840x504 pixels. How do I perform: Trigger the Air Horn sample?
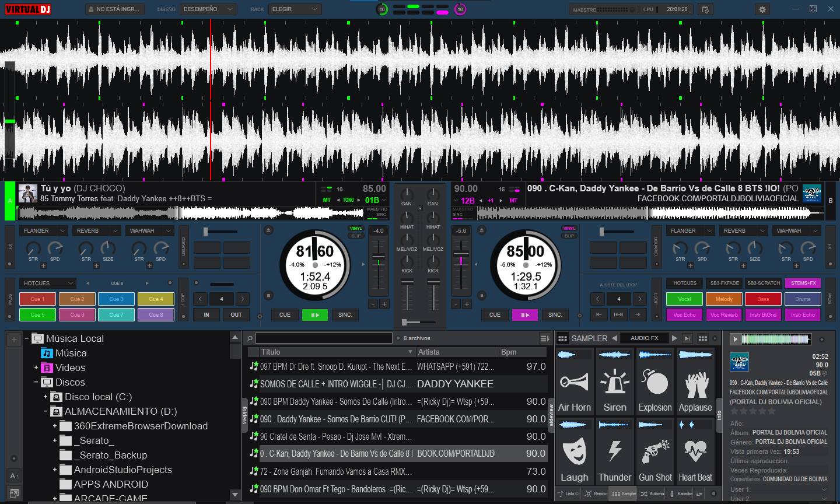click(575, 381)
